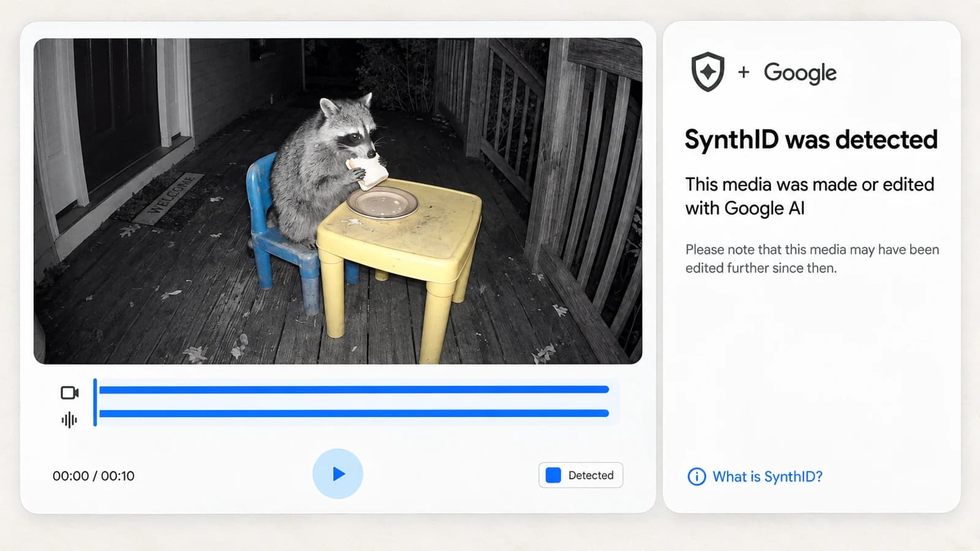Click the video camera track icon
The width and height of the screenshot is (980, 551).
tap(70, 392)
